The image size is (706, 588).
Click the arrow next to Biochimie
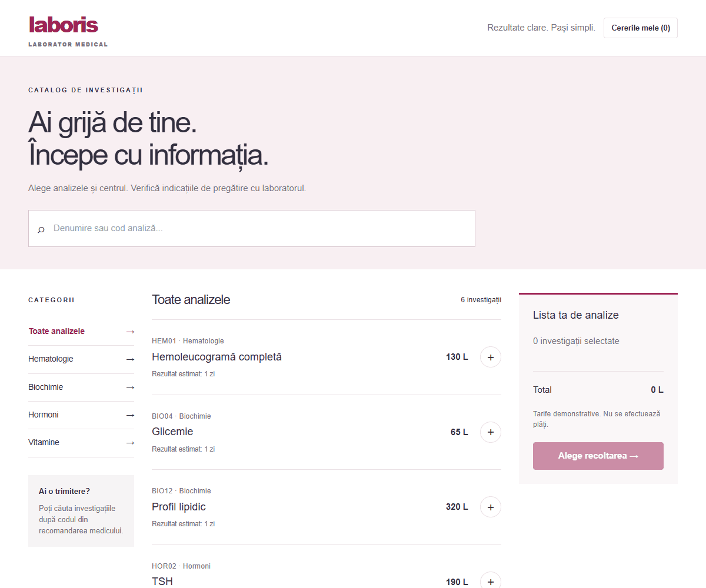[130, 387]
